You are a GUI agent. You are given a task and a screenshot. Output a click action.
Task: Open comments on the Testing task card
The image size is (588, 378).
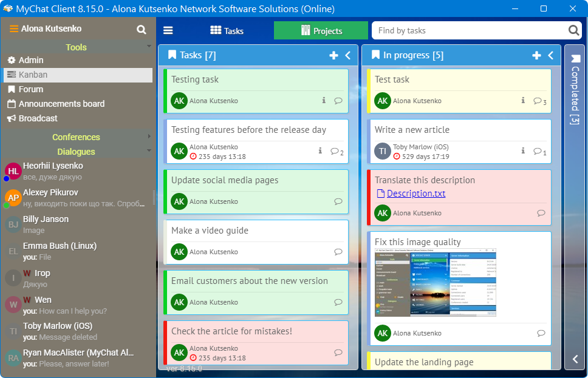pos(338,101)
